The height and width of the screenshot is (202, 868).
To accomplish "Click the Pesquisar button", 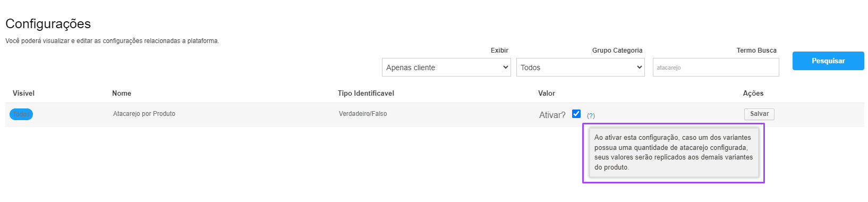I will [828, 61].
